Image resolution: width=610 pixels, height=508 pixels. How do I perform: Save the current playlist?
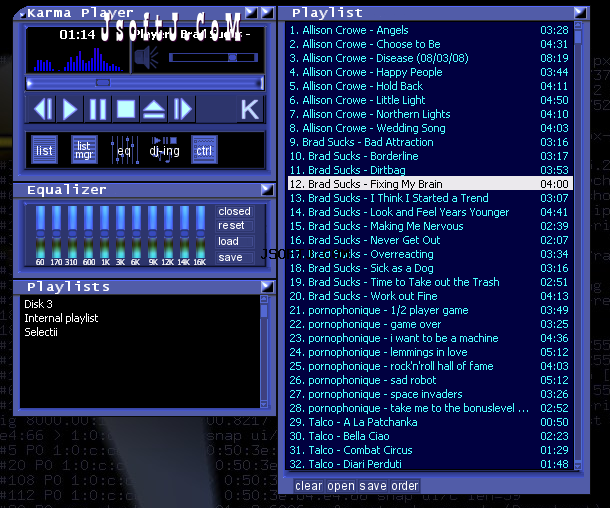coord(373,486)
